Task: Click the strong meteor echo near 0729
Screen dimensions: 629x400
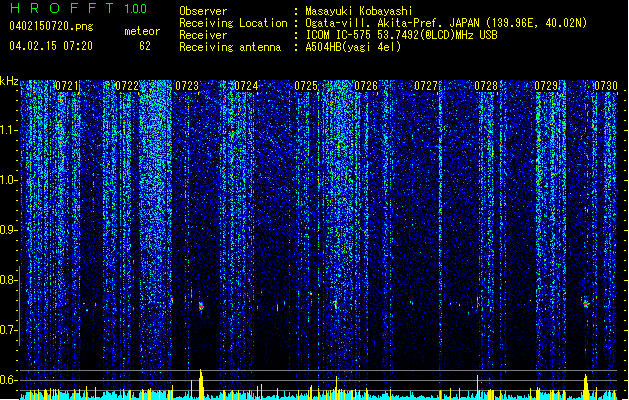Action: pyautogui.click(x=586, y=304)
